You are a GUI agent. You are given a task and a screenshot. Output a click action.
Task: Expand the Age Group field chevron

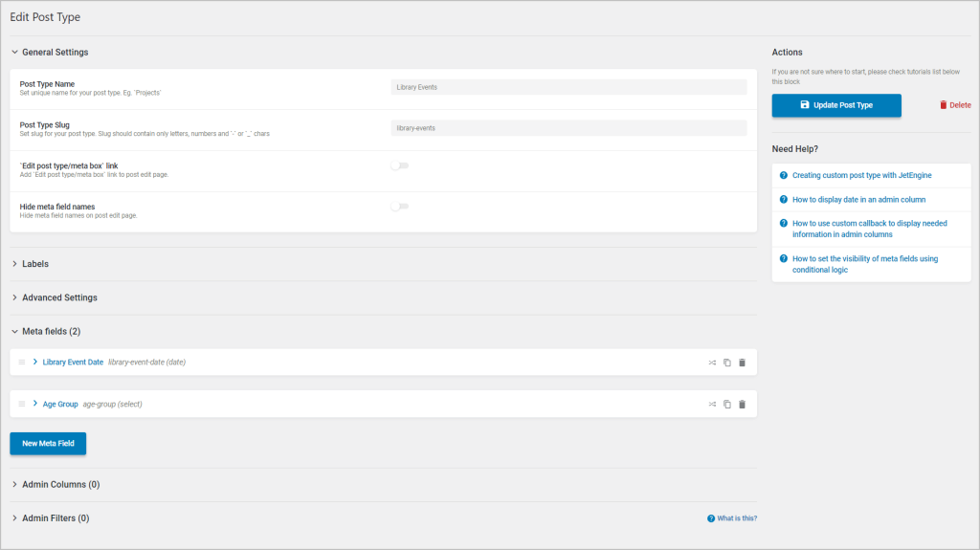(x=35, y=405)
